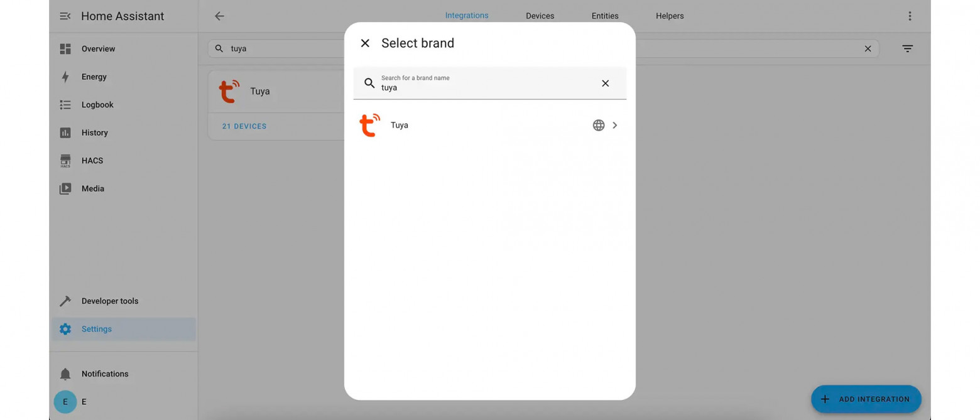The image size is (980, 420).
Task: Open the History panel icon
Action: click(x=65, y=132)
